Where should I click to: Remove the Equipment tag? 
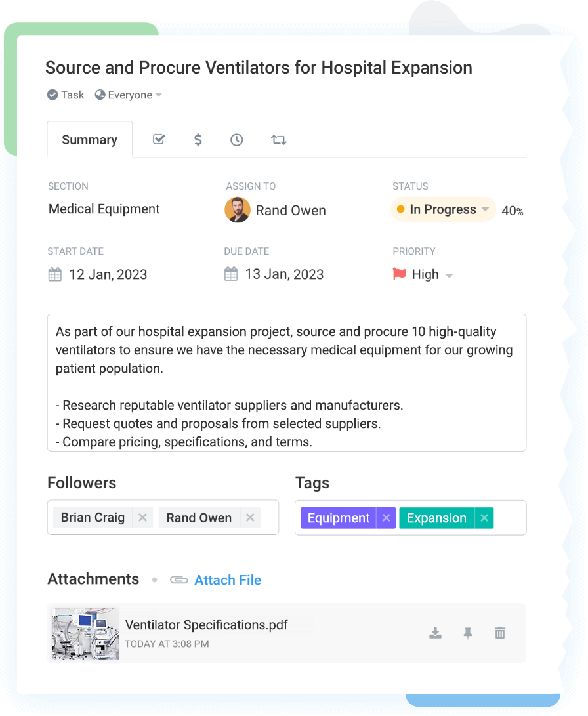click(x=387, y=518)
